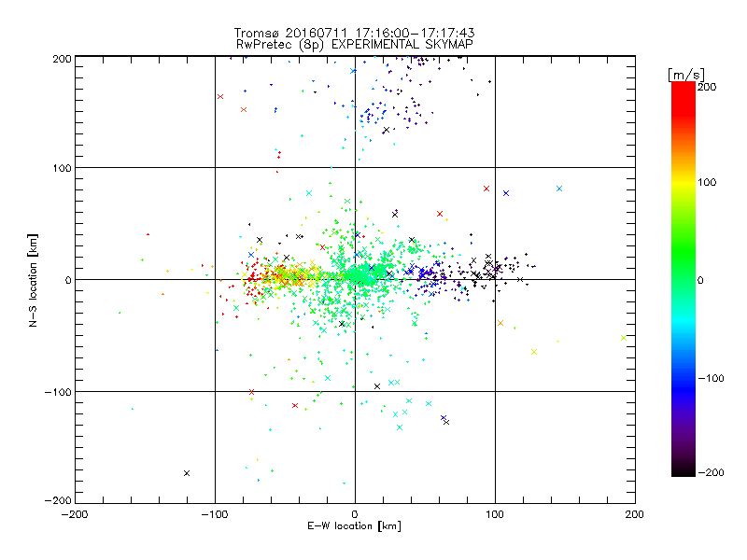Click the orange X marker right of x=100
The image size is (747, 560).
tap(500, 323)
